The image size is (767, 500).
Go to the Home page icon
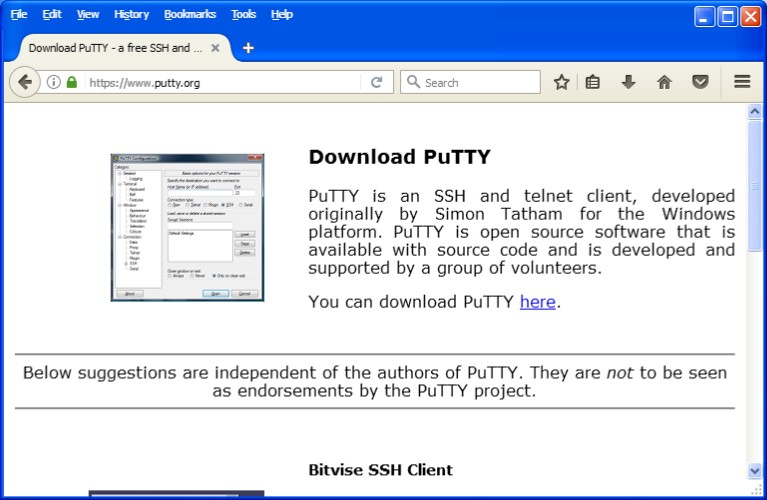coord(664,82)
